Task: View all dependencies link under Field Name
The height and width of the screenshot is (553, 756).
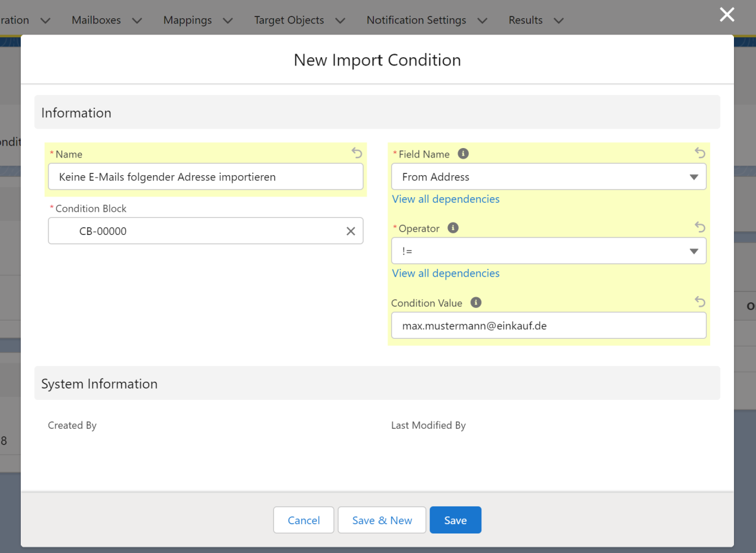Action: tap(445, 199)
